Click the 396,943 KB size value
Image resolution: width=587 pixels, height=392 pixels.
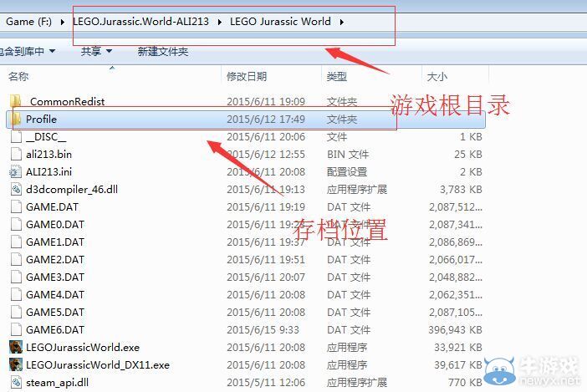pos(455,330)
